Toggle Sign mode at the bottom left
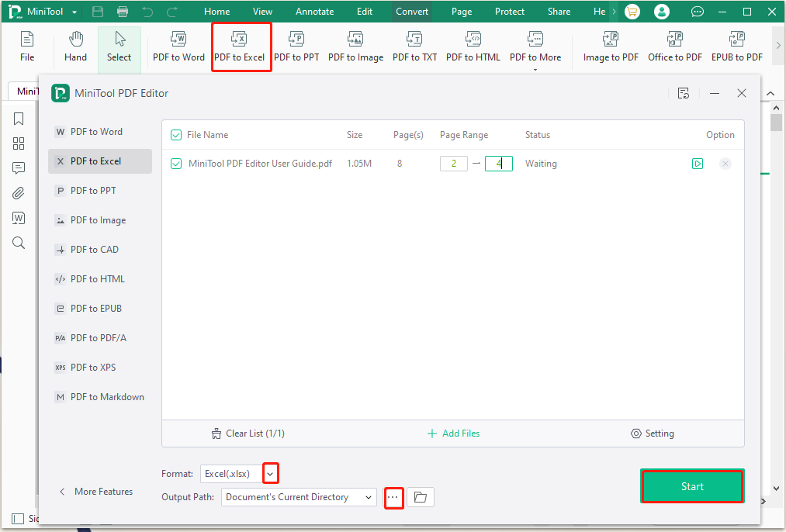 click(18, 518)
